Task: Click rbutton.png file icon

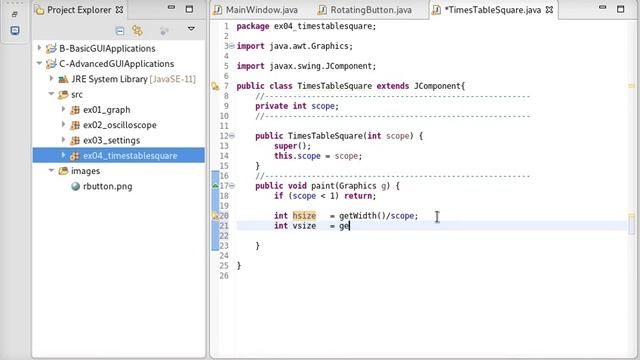Action: (x=76, y=187)
